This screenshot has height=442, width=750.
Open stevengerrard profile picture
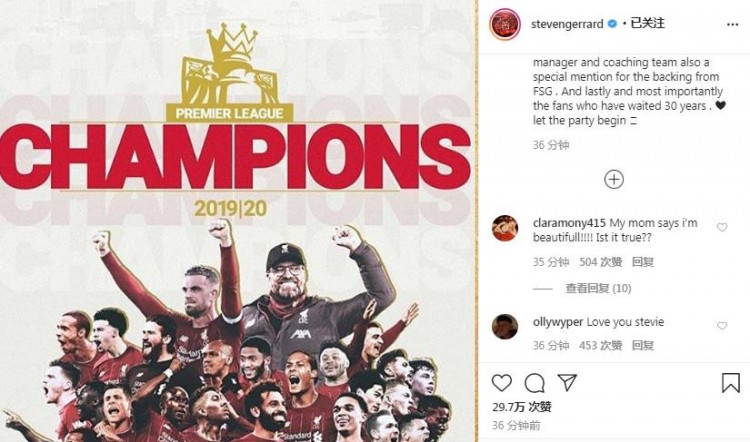click(x=505, y=24)
